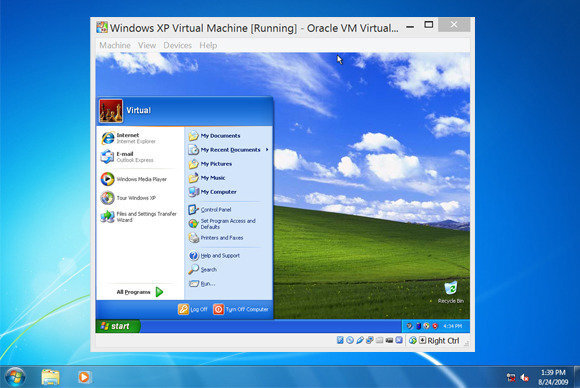Open Windows Explorer on the Windows 7 taskbar
The width and height of the screenshot is (580, 388).
coord(50,377)
